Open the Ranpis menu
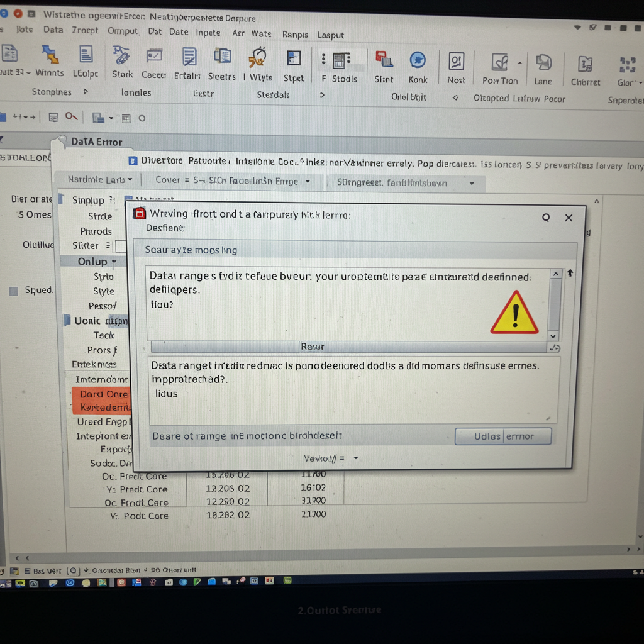 (295, 35)
